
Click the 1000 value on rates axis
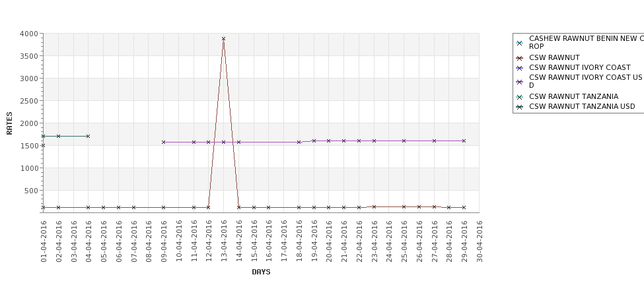coord(29,168)
